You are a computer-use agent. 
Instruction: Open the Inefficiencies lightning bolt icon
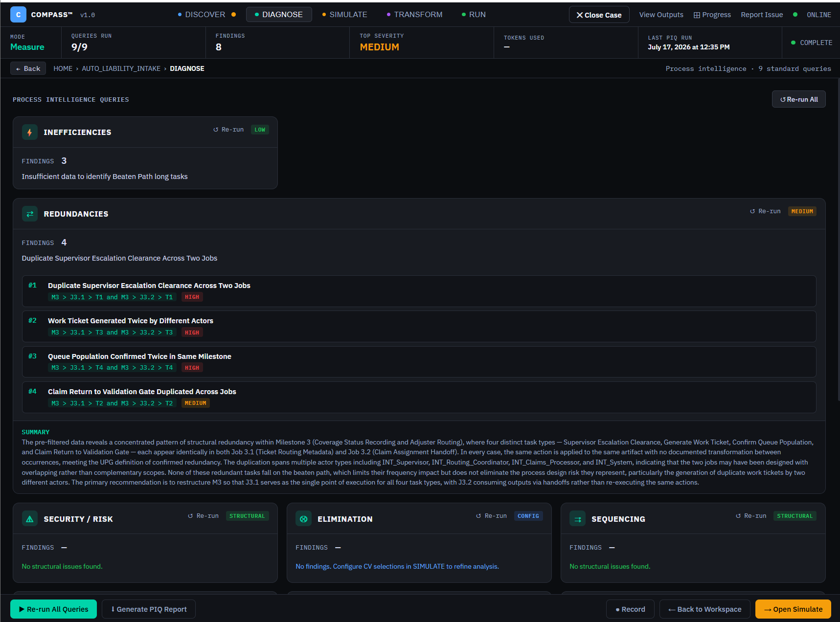pos(30,132)
